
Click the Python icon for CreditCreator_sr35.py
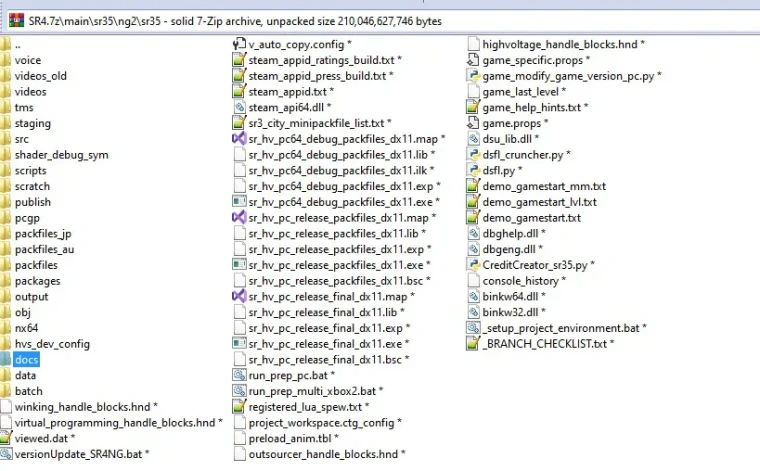[475, 265]
